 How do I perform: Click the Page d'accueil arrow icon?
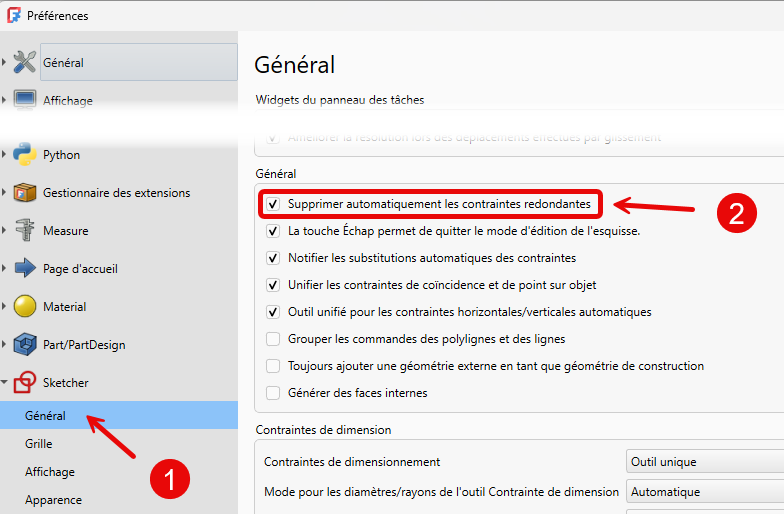point(25,269)
